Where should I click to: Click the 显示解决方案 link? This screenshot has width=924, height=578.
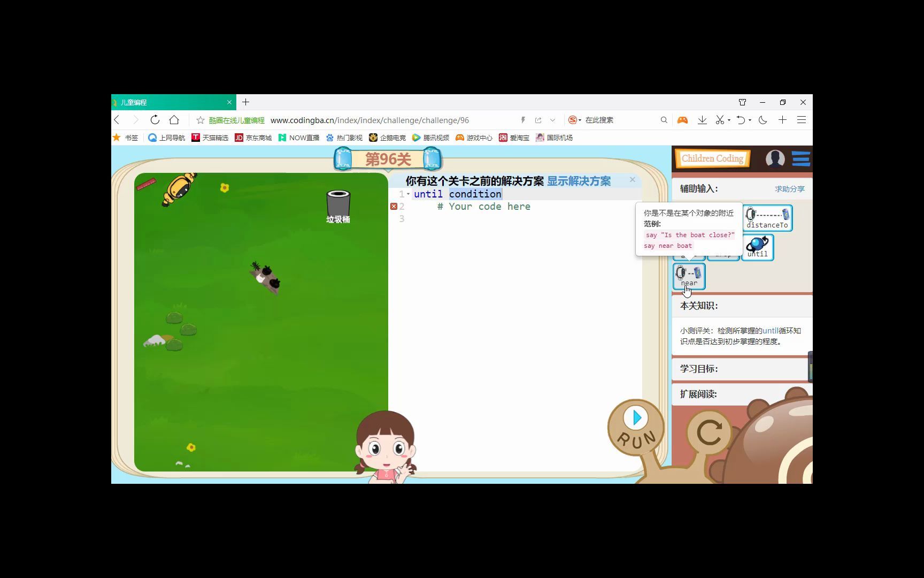pos(579,181)
